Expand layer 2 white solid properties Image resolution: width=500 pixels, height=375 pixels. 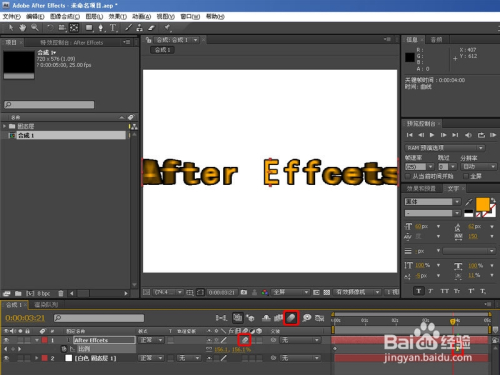[x=37, y=358]
